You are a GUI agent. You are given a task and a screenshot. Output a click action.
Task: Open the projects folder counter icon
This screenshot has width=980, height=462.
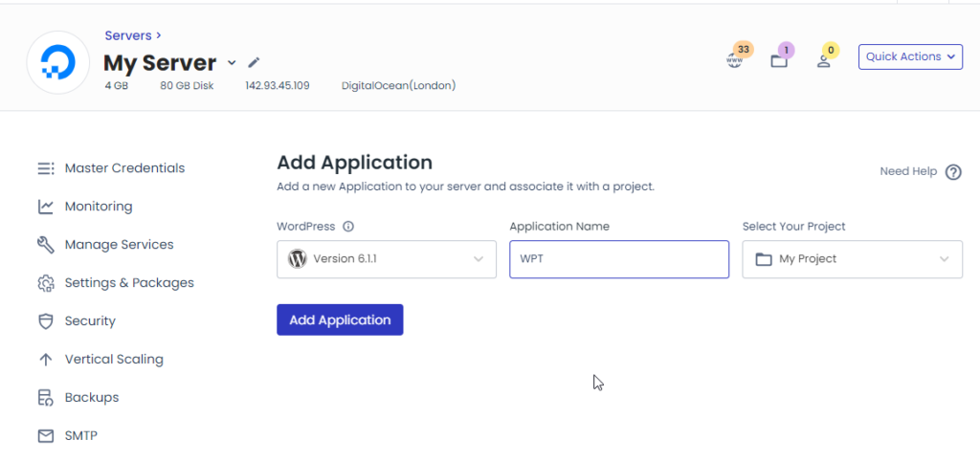(779, 61)
